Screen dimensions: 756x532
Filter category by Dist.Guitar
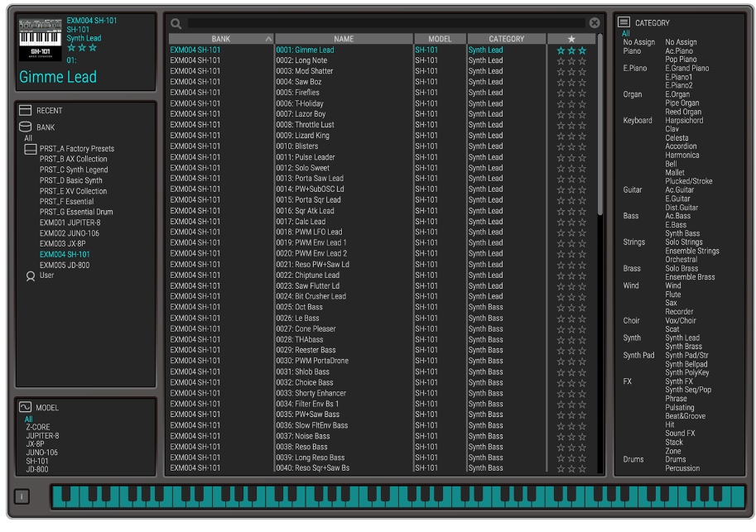tap(681, 208)
